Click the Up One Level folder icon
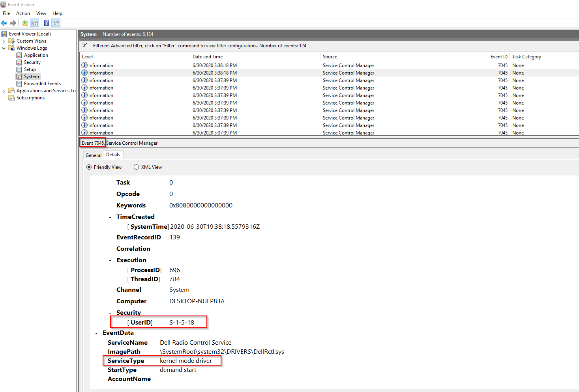This screenshot has width=579, height=392. [x=25, y=23]
